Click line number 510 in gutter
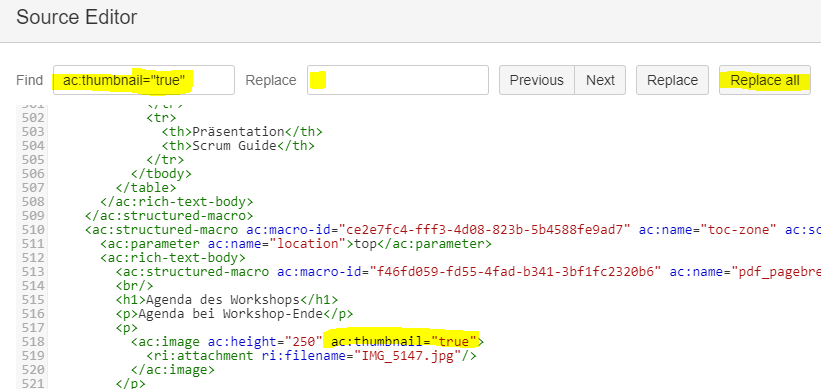This screenshot has width=821, height=389. pos(33,230)
